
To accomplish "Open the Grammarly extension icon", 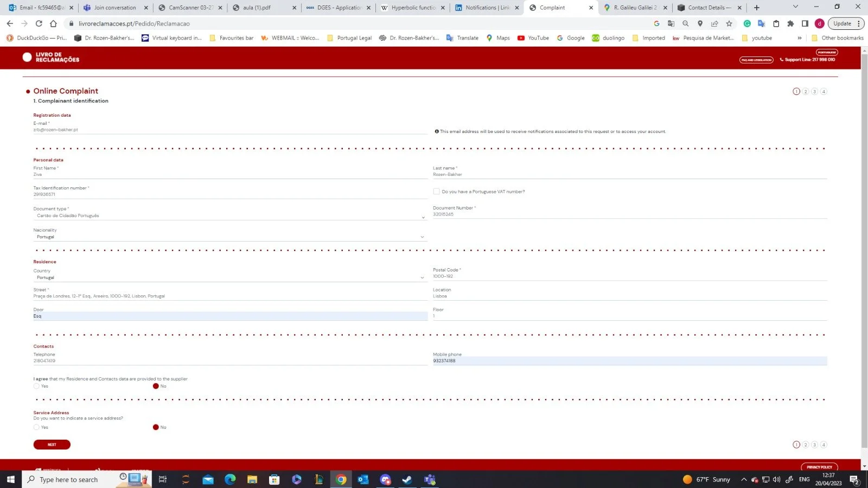I will click(x=747, y=24).
